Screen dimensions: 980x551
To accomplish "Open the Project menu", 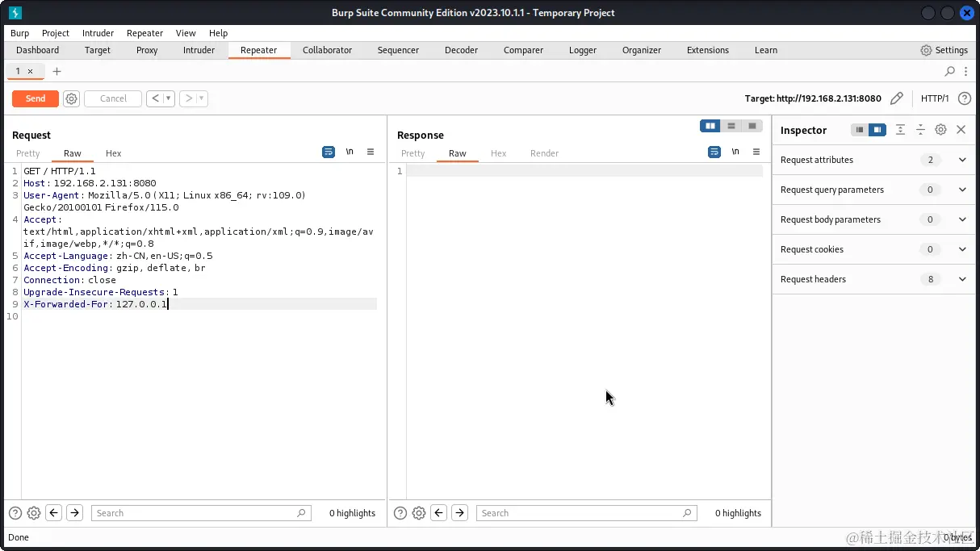I will (56, 33).
